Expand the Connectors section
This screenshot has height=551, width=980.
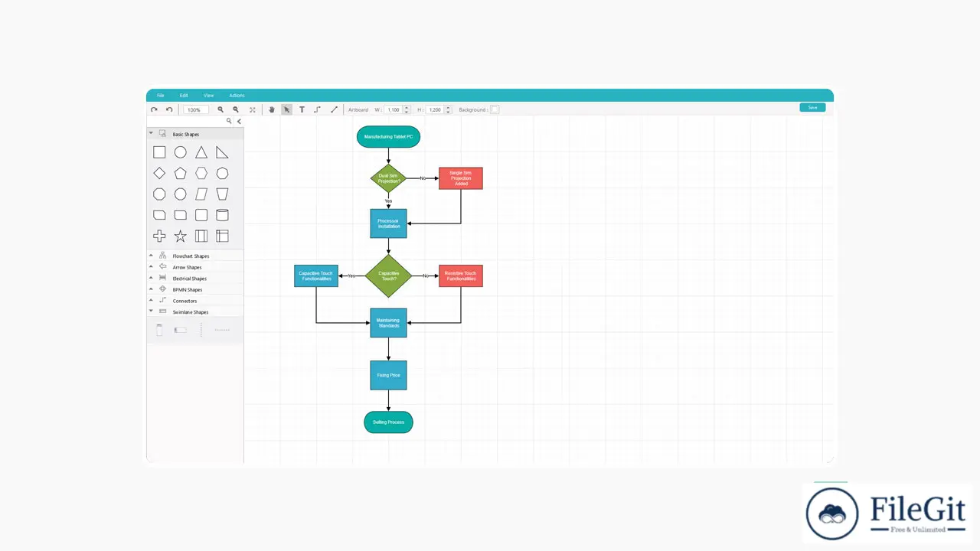click(x=195, y=301)
